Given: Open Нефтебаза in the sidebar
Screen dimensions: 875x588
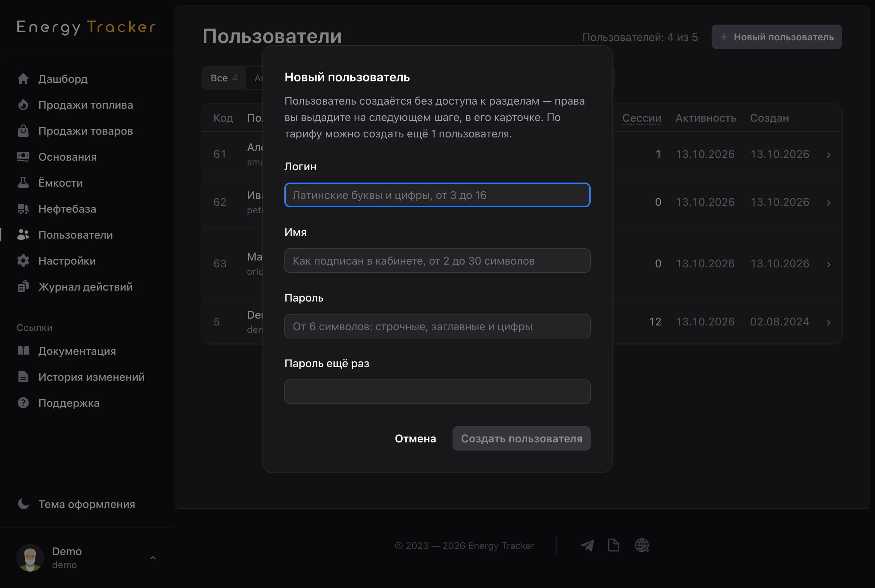Looking at the screenshot, I should pyautogui.click(x=67, y=209).
